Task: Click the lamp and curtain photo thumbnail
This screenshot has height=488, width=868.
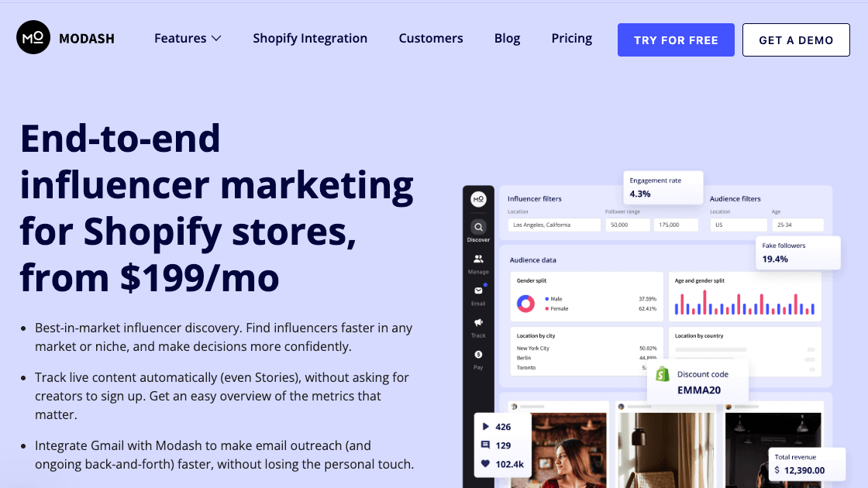Action: click(666, 450)
